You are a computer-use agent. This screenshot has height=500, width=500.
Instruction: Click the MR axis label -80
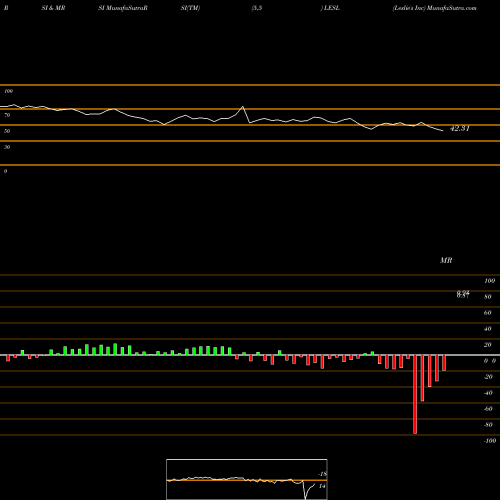488,425
